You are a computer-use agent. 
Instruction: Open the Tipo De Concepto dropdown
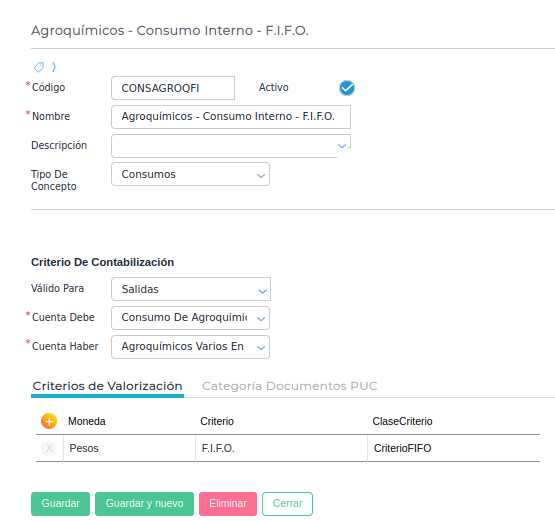(190, 174)
